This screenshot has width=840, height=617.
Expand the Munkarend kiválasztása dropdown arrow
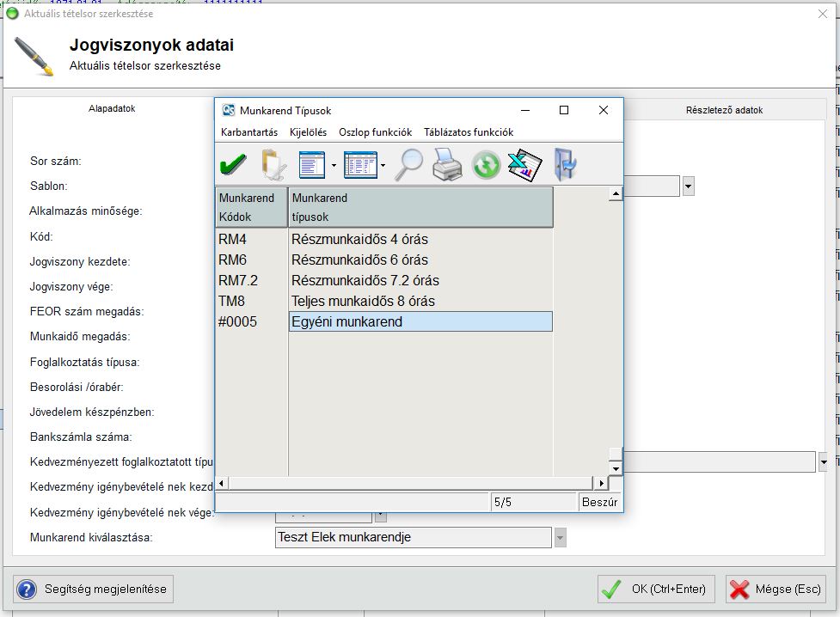(561, 538)
